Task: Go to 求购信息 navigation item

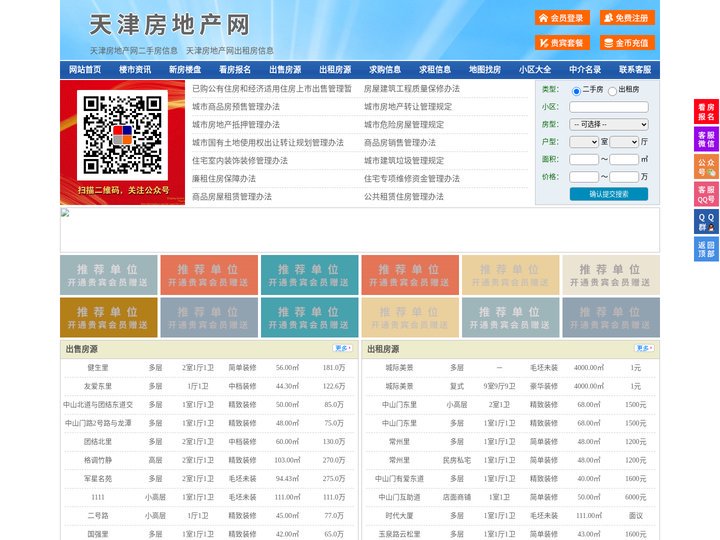Action: (385, 70)
